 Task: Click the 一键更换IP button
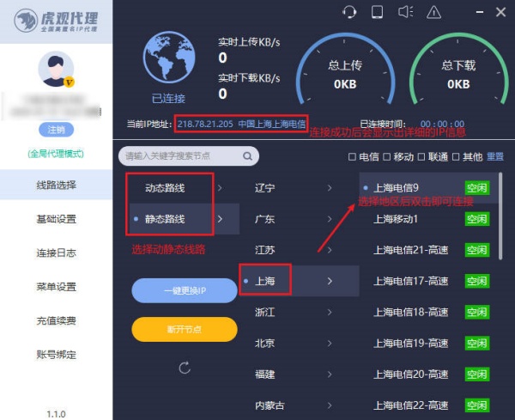point(185,290)
